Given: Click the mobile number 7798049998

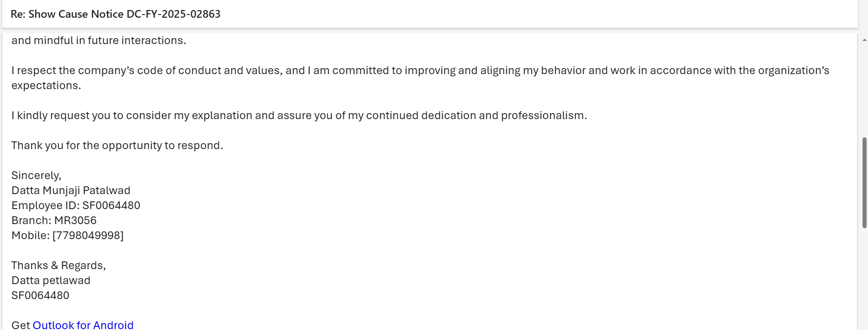Looking at the screenshot, I should (x=88, y=235).
